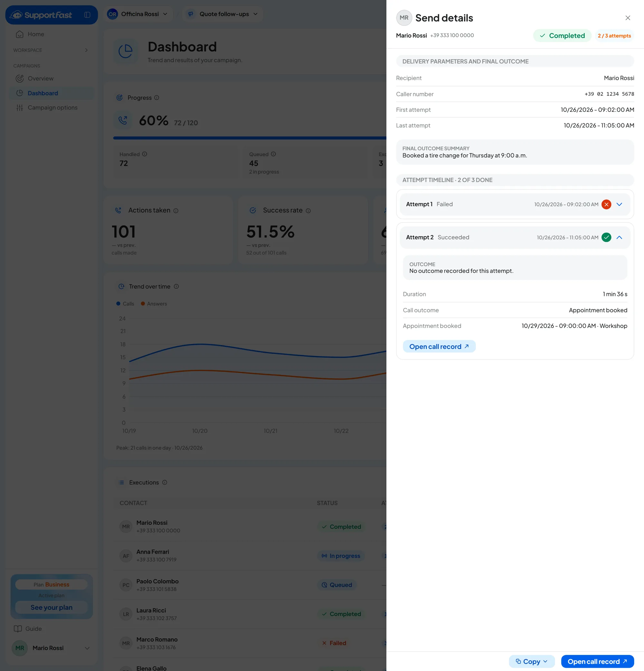This screenshot has width=644, height=671.
Task: Open the Copy dropdown button
Action: pyautogui.click(x=531, y=661)
